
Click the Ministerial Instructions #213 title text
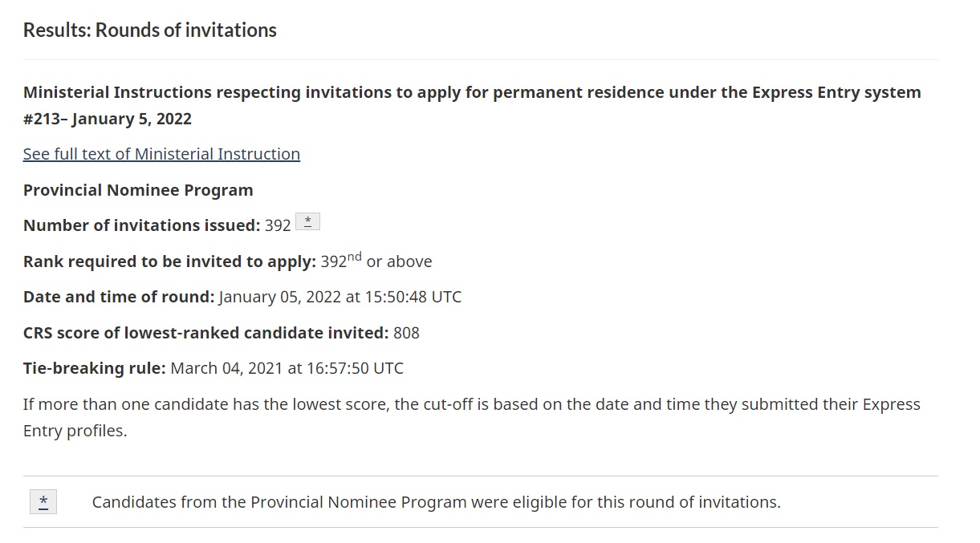click(x=472, y=105)
